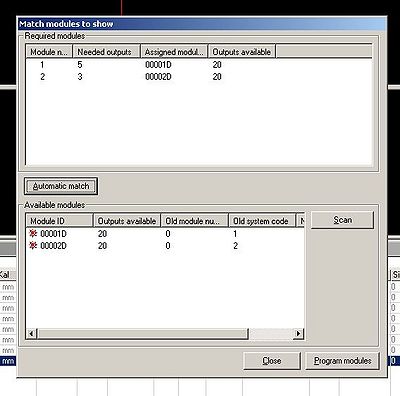Image resolution: width=400 pixels, height=396 pixels.
Task: Click the Old module number column header
Action: pos(194,221)
